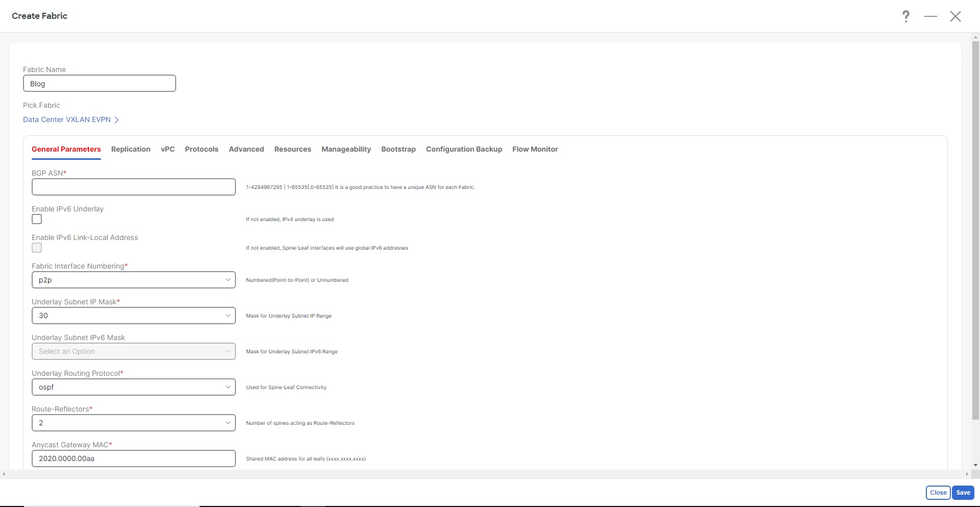Click 'Shared MAC address for all leafs' text
The height and width of the screenshot is (507, 980).
pyautogui.click(x=306, y=459)
